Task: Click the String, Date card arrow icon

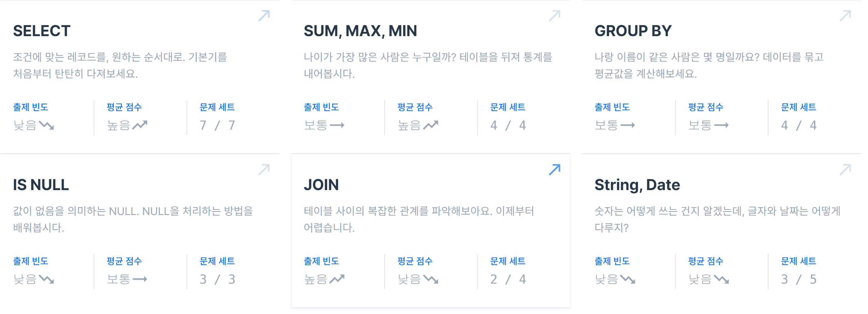Action: pyautogui.click(x=846, y=170)
